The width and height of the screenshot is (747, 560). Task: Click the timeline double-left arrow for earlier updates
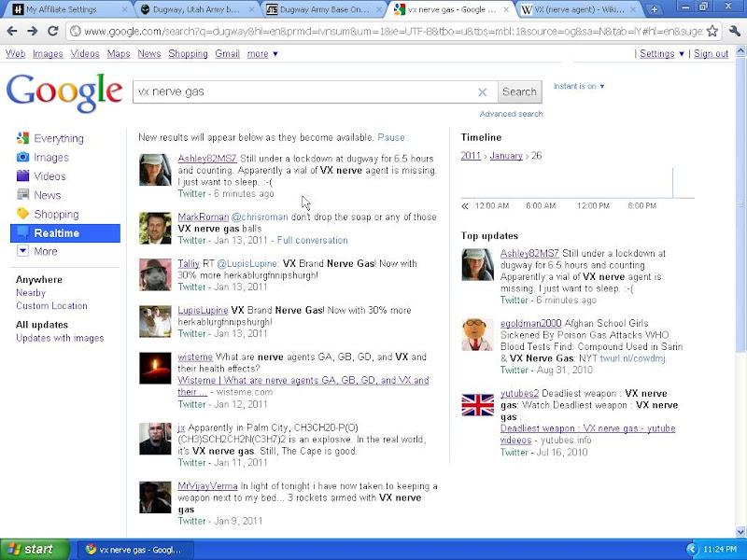[465, 206]
